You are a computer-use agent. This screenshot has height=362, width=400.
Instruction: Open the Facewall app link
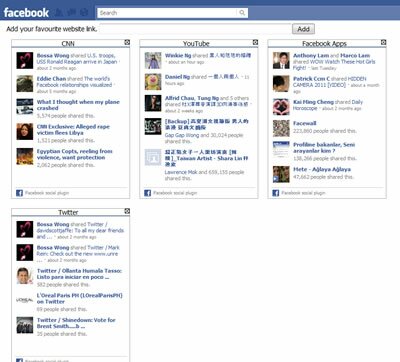[305, 123]
